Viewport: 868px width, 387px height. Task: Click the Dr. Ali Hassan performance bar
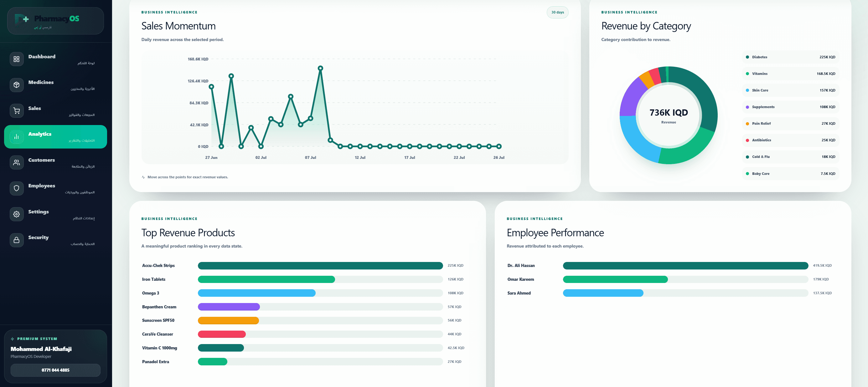685,266
